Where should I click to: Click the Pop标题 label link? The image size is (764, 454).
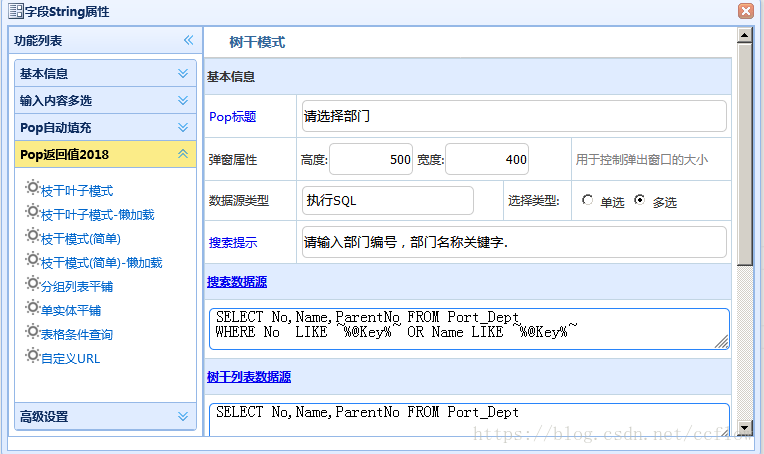[232, 117]
